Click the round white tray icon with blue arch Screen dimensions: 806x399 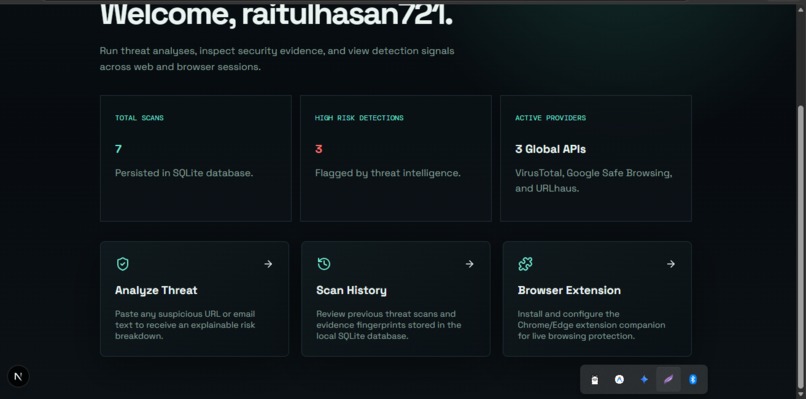[619, 379]
